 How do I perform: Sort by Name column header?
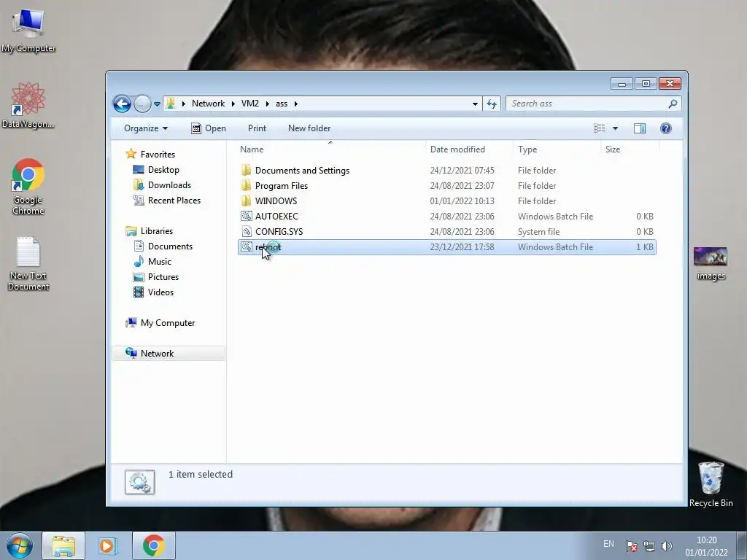point(332,149)
